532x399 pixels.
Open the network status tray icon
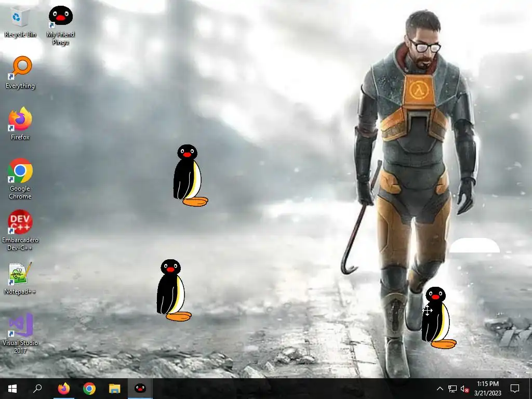[453, 389]
